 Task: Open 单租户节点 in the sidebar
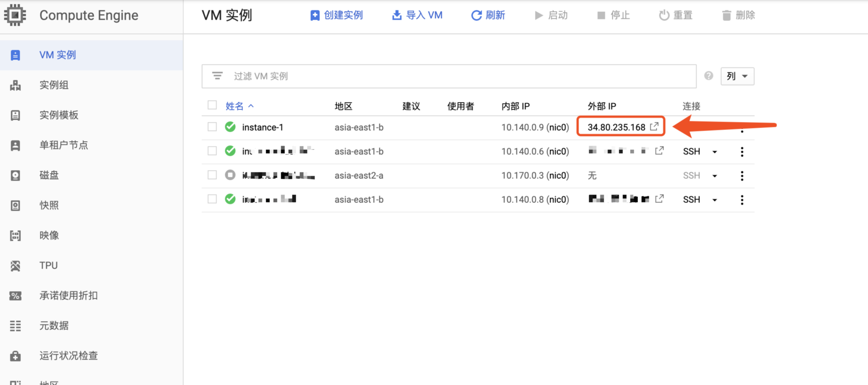(91, 145)
